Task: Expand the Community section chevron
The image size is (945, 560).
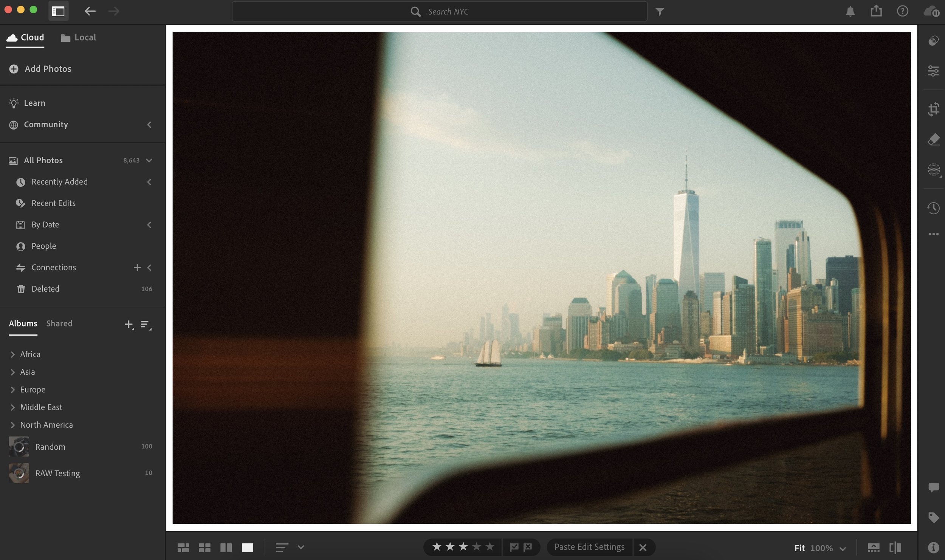Action: pos(149,125)
